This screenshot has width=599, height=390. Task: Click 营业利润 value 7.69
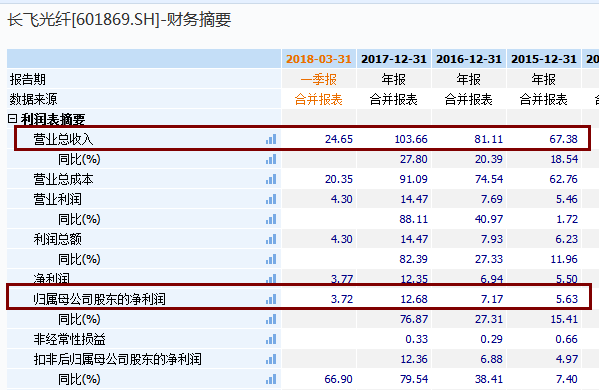[492, 199]
